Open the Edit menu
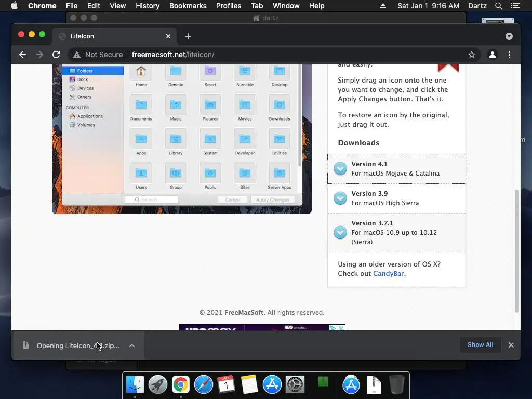This screenshot has width=532, height=399. [x=94, y=6]
